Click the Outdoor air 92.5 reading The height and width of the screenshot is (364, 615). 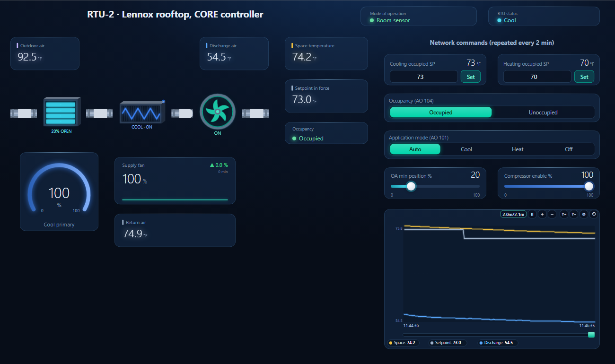click(45, 53)
